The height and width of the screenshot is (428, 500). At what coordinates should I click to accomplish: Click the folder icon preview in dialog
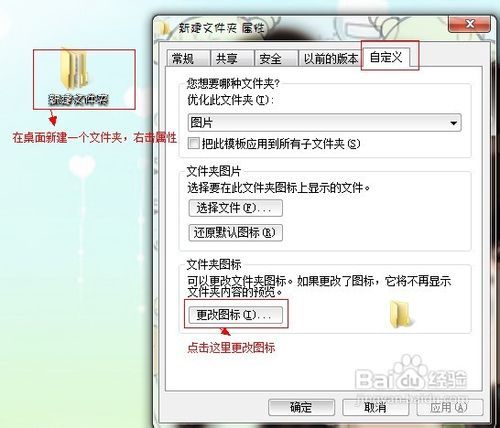[x=401, y=314]
